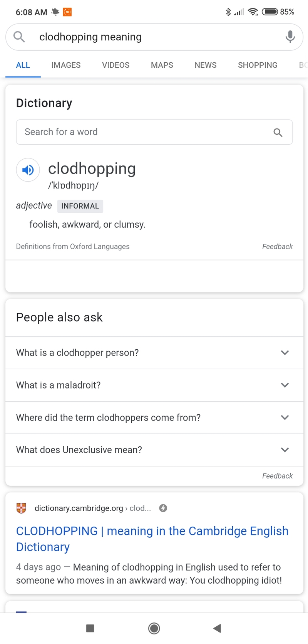Tap the voice search microphone icon

[290, 37]
